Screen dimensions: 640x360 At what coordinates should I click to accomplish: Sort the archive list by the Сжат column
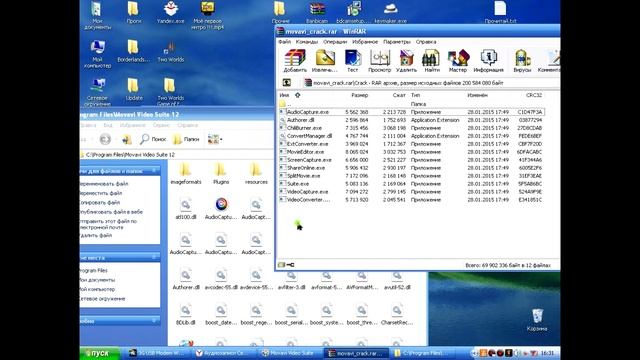[399, 95]
